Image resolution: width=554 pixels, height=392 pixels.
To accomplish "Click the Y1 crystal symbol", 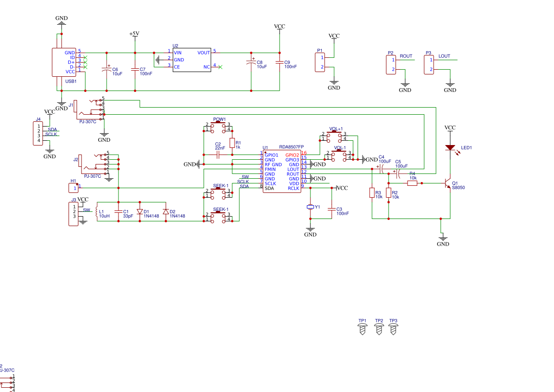I will (310, 207).
